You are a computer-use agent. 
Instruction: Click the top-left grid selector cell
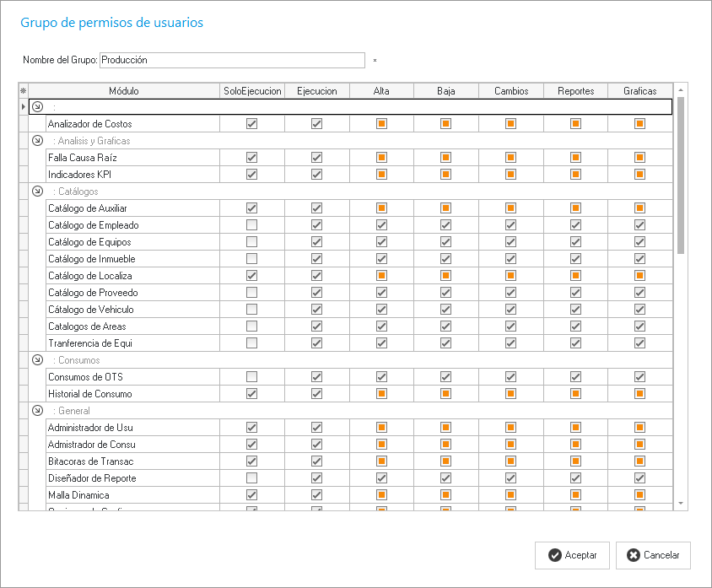(24, 91)
